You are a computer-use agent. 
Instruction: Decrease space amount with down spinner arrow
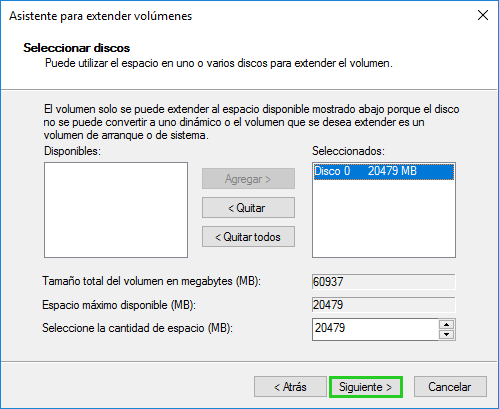click(447, 334)
